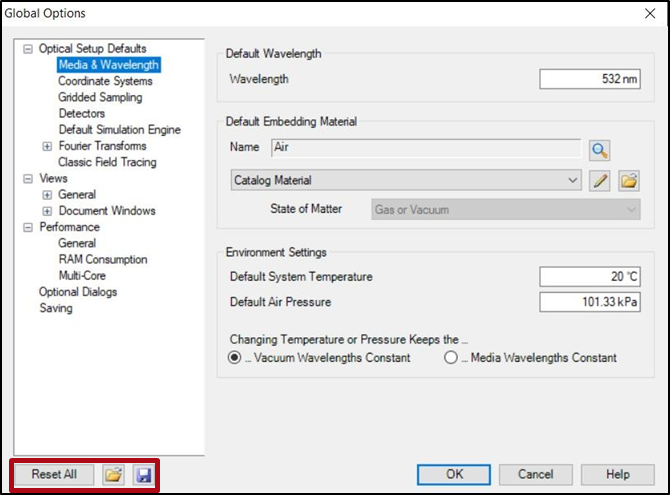This screenshot has height=495, width=670.
Task: Click the Wavelength input field
Action: coord(589,79)
